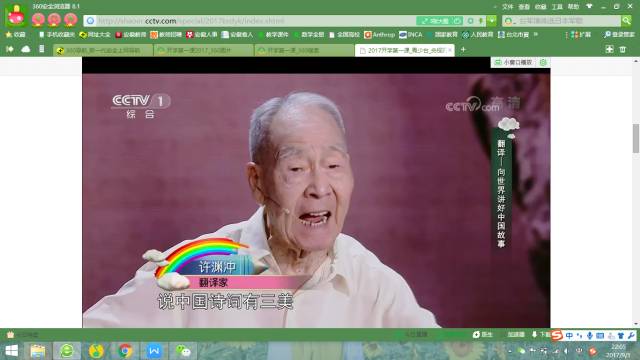Switch to the second tab 开学第一课2017
Viewport: 640px width, 360px height.
[x=203, y=50]
